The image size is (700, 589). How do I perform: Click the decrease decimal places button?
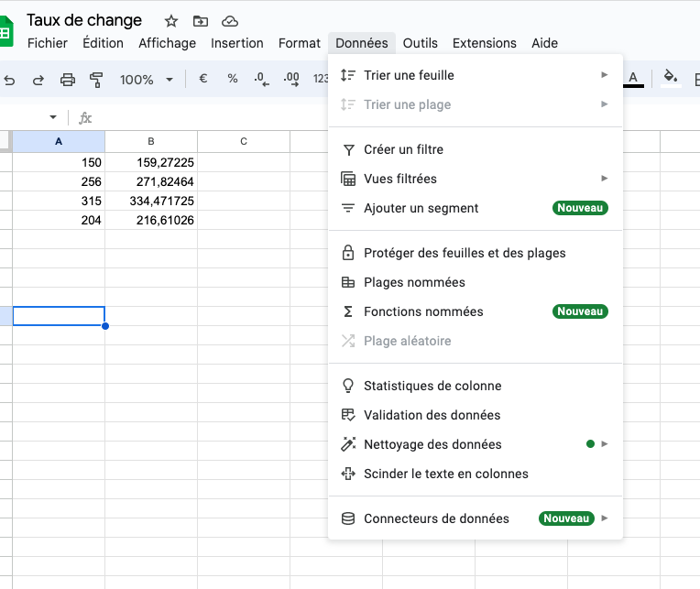coord(262,80)
